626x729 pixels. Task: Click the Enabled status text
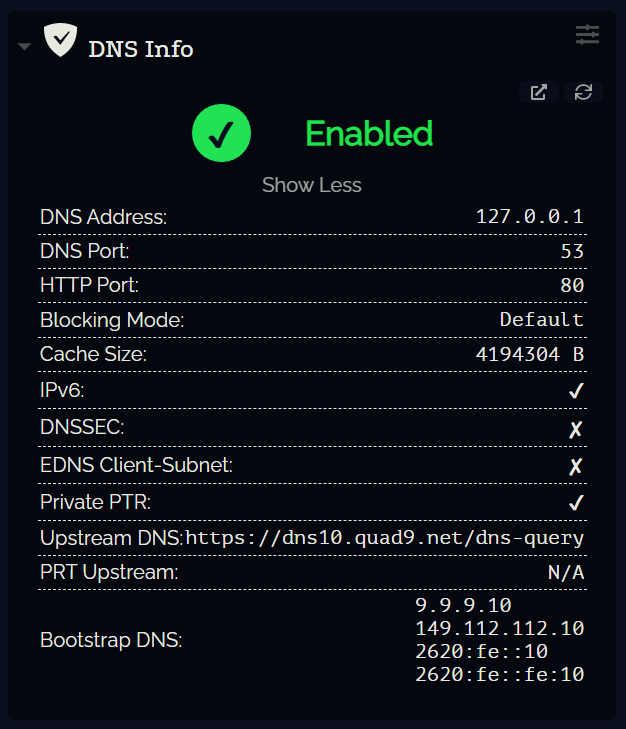pyautogui.click(x=369, y=133)
